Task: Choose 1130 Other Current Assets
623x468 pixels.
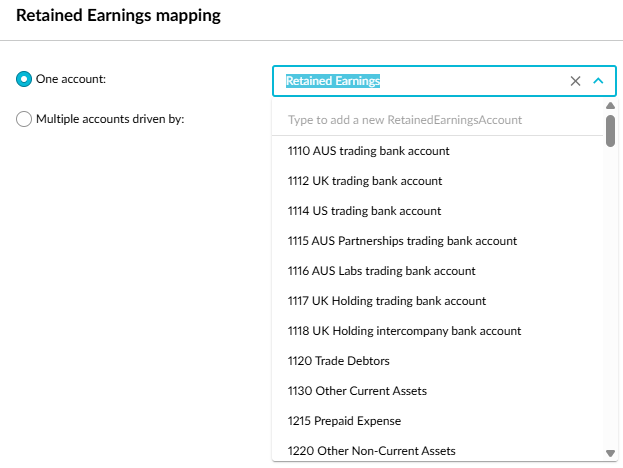Action: coord(357,391)
